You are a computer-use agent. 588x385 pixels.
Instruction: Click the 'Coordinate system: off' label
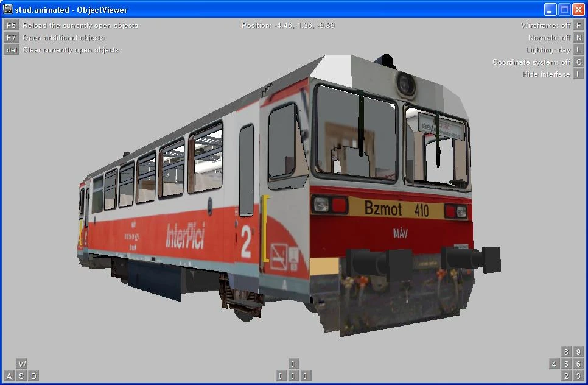point(531,62)
